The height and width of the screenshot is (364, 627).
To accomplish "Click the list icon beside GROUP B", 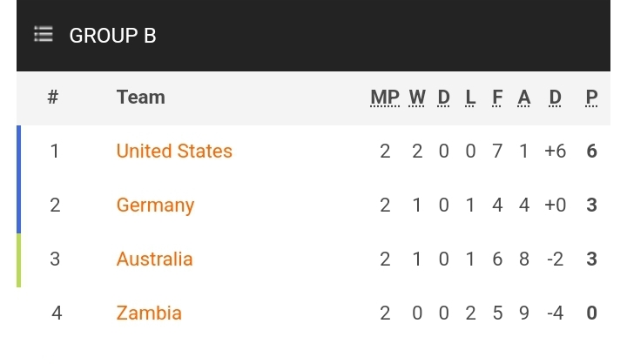I will [44, 36].
